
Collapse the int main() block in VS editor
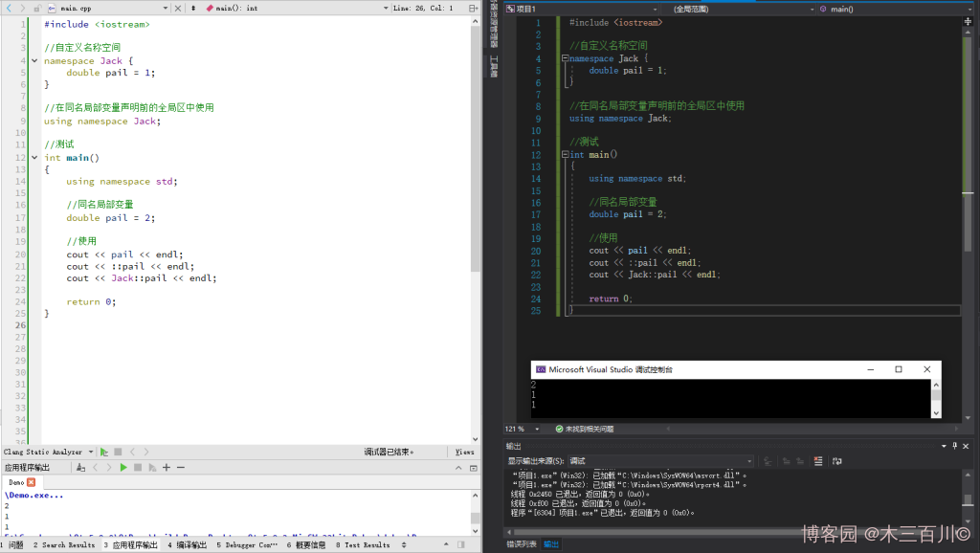point(565,154)
